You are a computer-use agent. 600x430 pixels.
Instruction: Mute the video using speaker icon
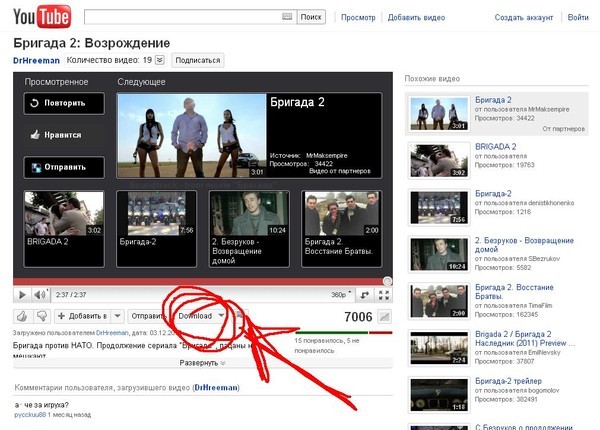tap(40, 295)
